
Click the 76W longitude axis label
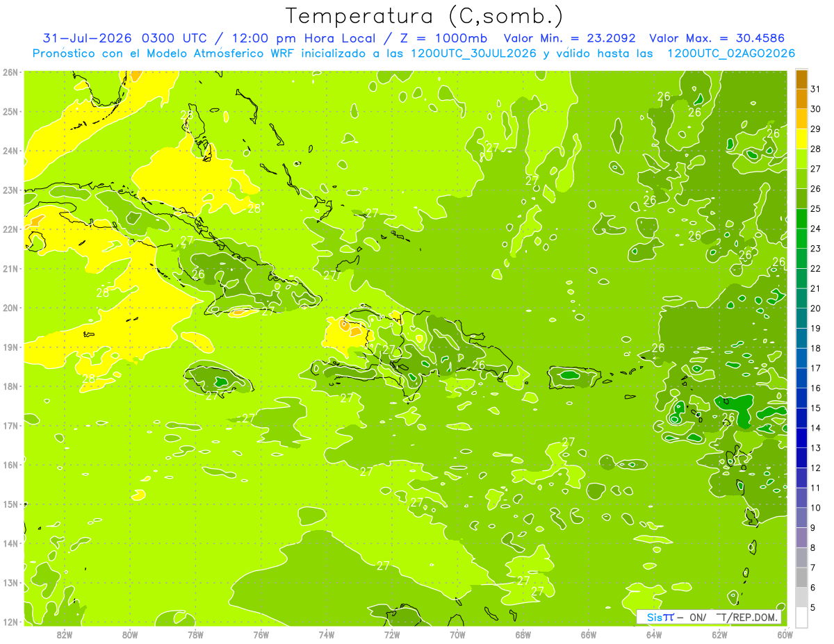tap(261, 634)
